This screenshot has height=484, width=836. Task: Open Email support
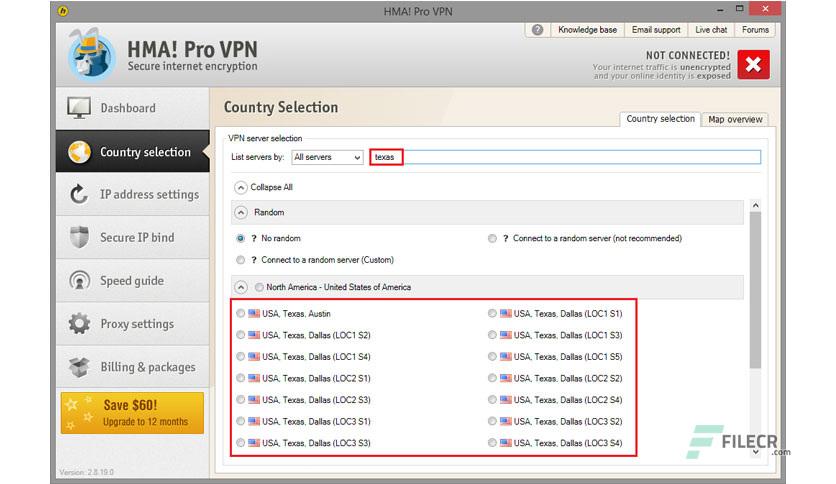656,30
